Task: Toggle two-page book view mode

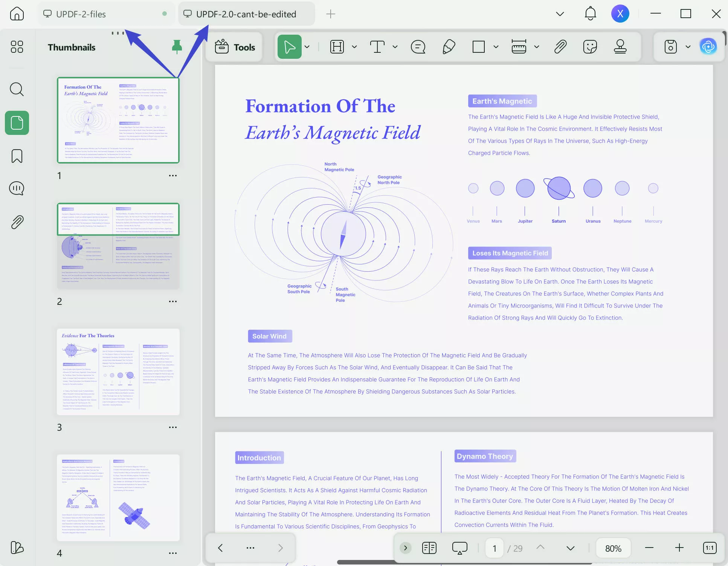Action: coord(429,548)
